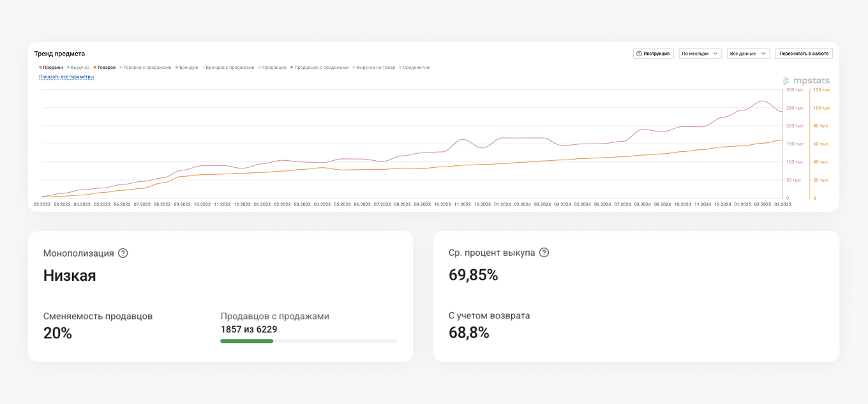
Task: Click the help icon beside Ср. процент выкупа
Action: click(544, 253)
